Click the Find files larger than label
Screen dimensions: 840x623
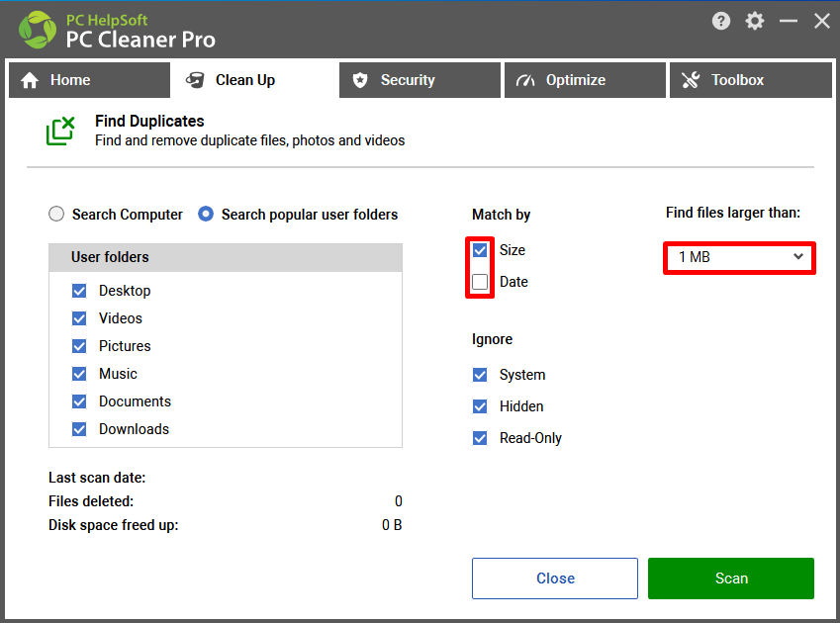coord(733,213)
